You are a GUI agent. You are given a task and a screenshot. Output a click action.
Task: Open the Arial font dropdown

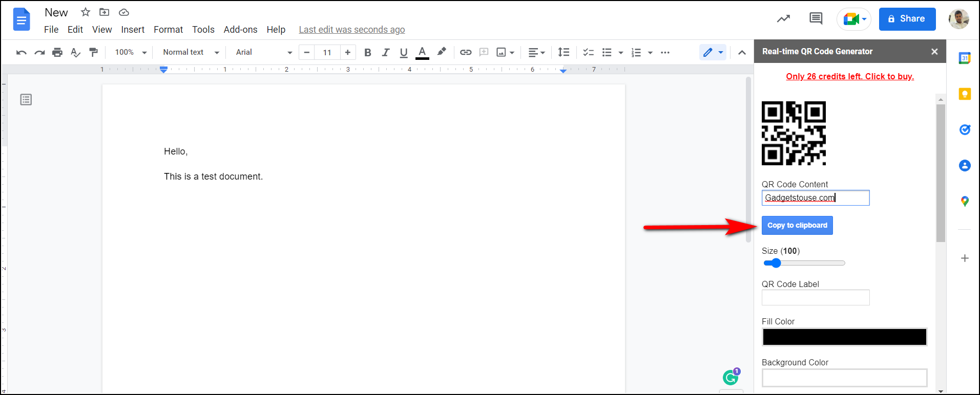click(264, 52)
